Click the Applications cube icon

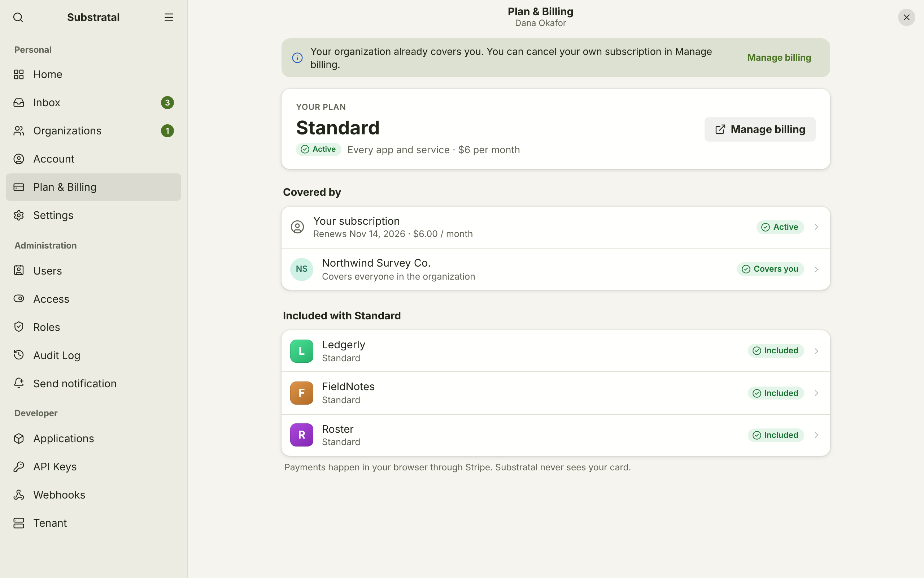coord(19,439)
